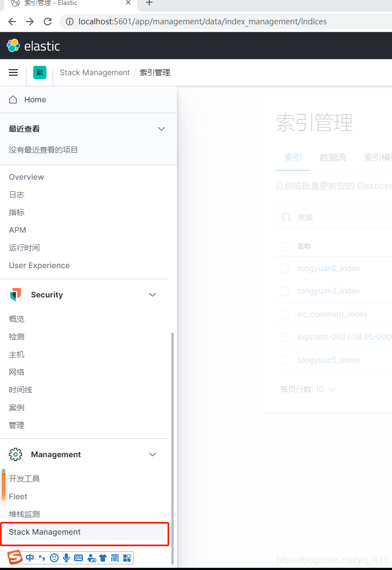Open 堆栈监测 under Management
This screenshot has height=570, width=392.
24,514
